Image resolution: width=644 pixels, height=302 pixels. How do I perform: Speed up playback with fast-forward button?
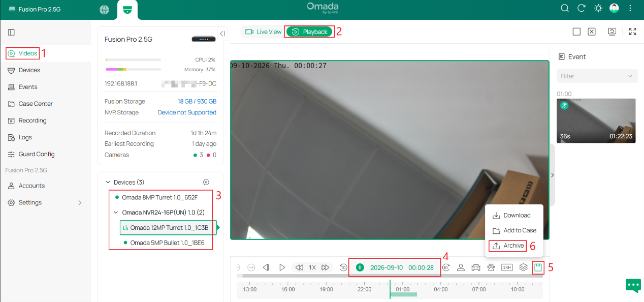(326, 267)
